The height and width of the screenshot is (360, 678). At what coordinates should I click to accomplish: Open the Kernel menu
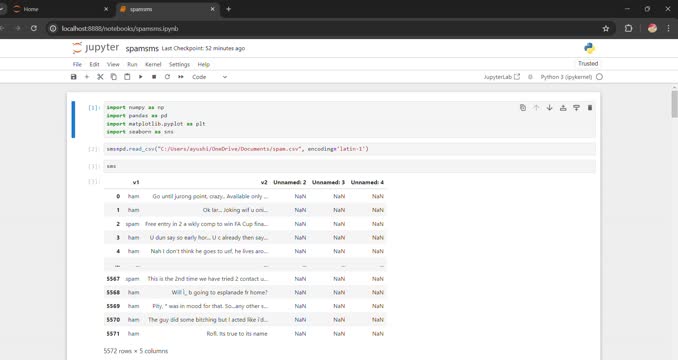[x=153, y=64]
